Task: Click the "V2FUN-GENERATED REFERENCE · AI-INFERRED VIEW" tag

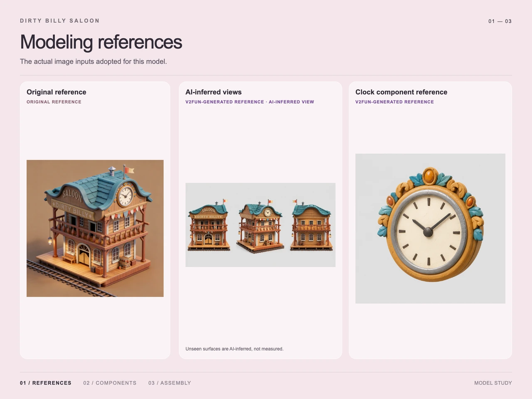Action: (250, 102)
